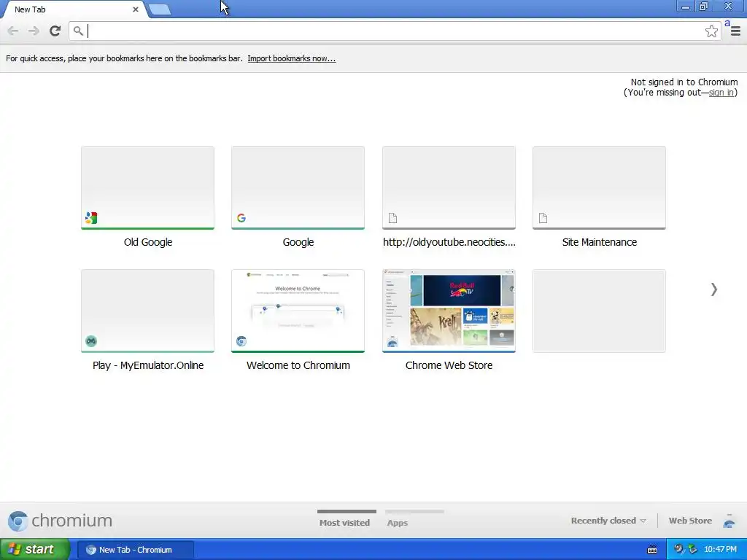Open the Chromium hamburger menu

click(x=735, y=31)
